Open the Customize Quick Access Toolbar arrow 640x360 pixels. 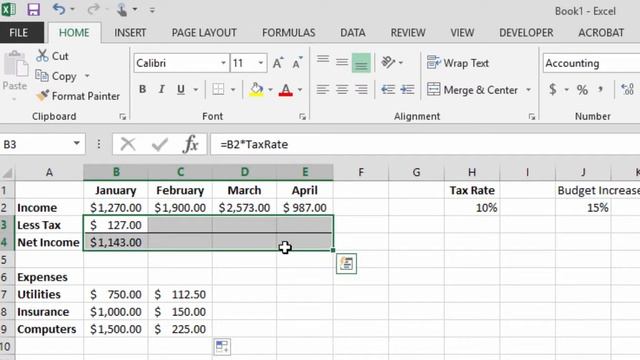coord(152,10)
